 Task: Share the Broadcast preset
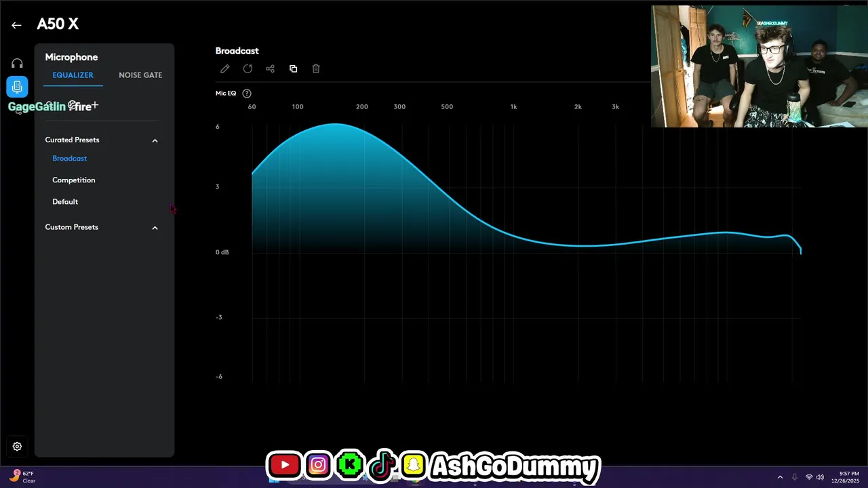(270, 69)
